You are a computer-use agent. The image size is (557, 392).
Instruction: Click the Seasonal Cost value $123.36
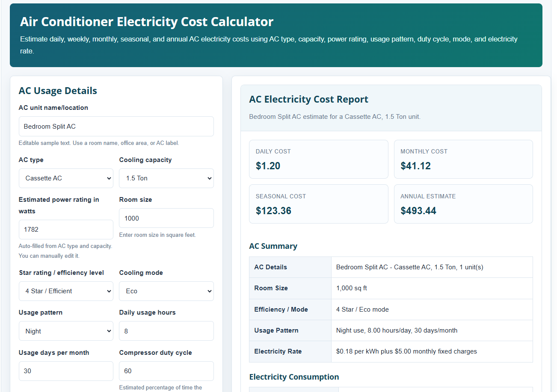pyautogui.click(x=273, y=211)
